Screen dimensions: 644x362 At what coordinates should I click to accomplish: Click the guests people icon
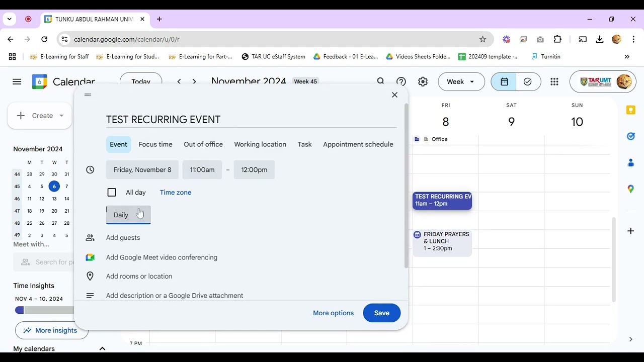pos(90,238)
